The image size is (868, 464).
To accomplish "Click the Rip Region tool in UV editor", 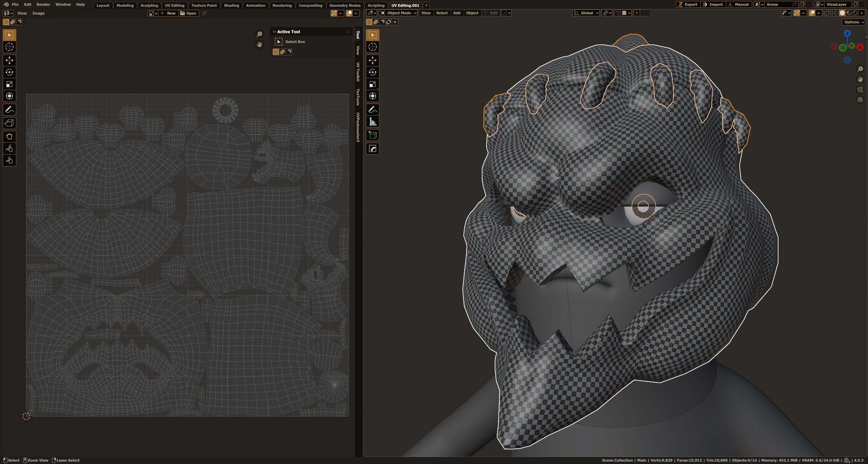I will (9, 123).
